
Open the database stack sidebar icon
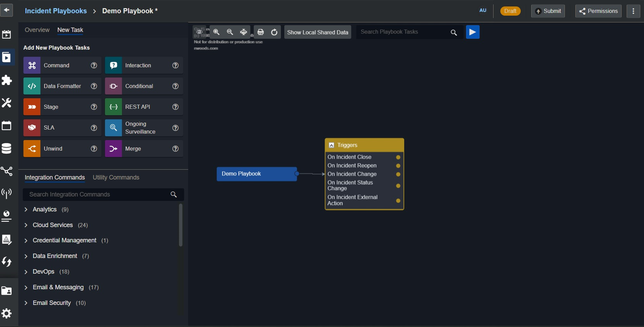pos(6,148)
